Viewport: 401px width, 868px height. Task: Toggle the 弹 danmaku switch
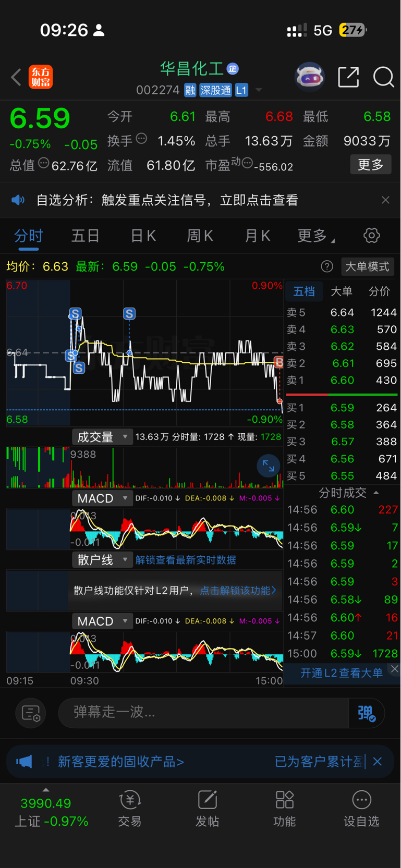pyautogui.click(x=367, y=713)
